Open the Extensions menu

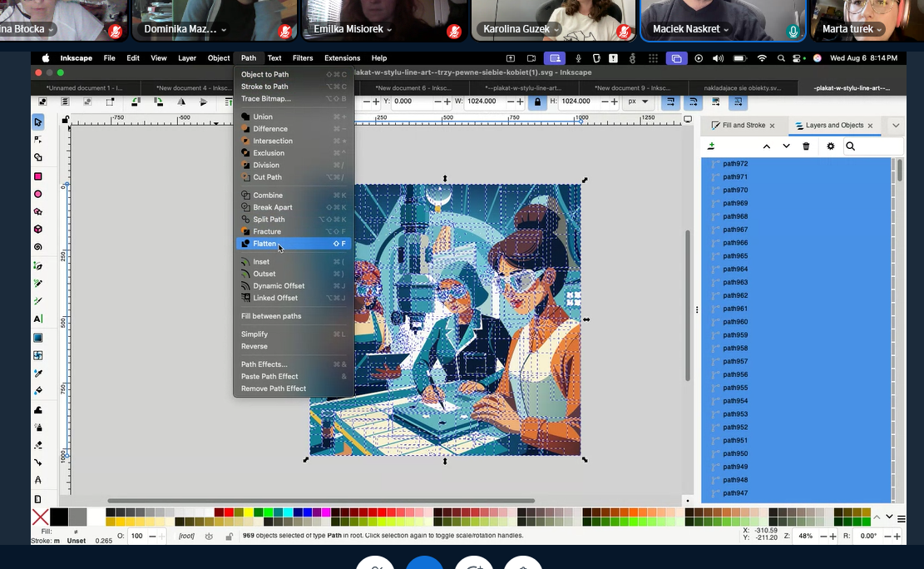pos(342,58)
